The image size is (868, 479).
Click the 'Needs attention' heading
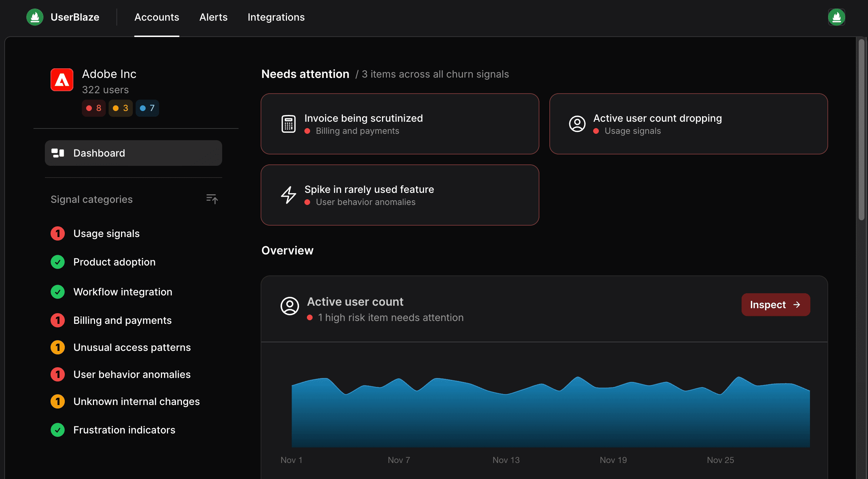pos(305,74)
